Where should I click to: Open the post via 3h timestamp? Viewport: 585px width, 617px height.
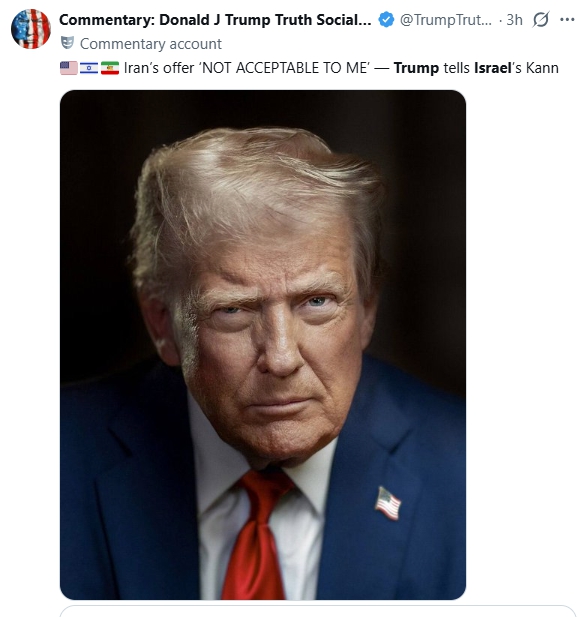[x=514, y=20]
